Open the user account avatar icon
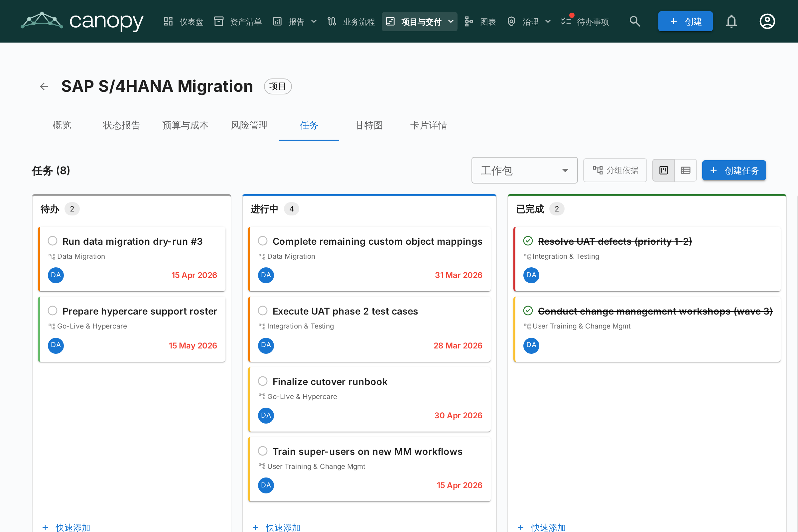 pos(767,21)
